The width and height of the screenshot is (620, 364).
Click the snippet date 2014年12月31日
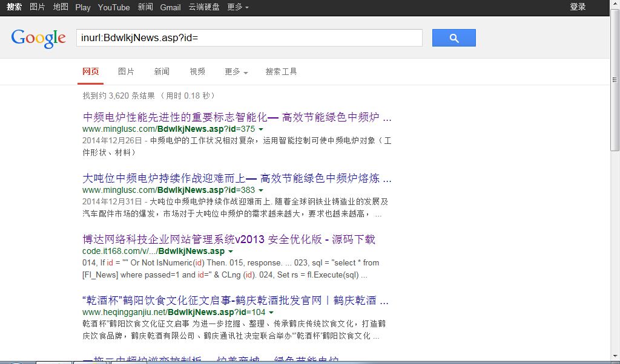pyautogui.click(x=112, y=202)
